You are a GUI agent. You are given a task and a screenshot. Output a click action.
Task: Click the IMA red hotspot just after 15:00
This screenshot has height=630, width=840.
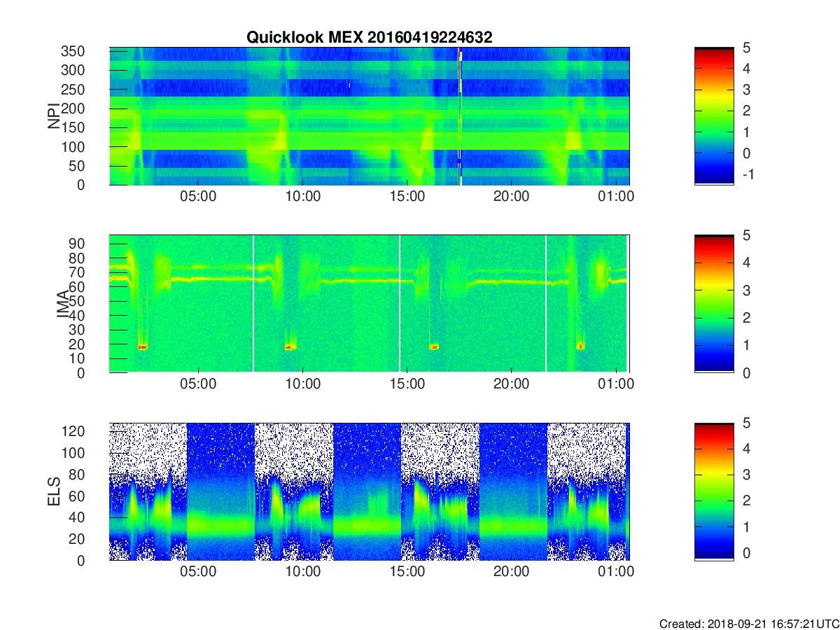click(434, 346)
